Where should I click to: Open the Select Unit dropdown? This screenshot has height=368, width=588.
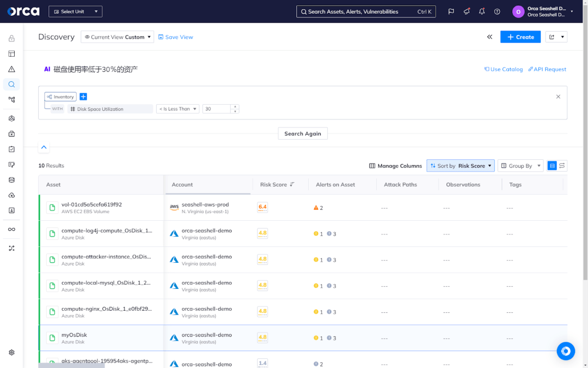click(x=75, y=11)
